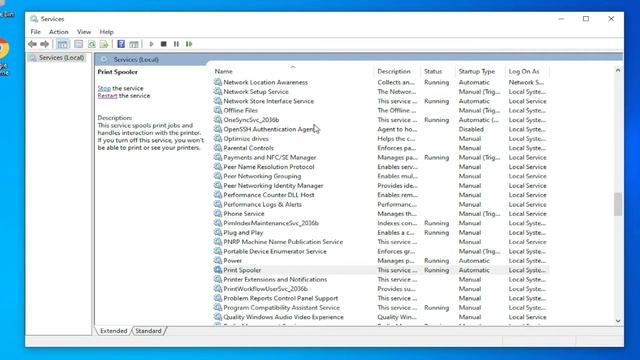The width and height of the screenshot is (640, 360).
Task: Click the Restart Service icon in toolbar
Action: 189,44
